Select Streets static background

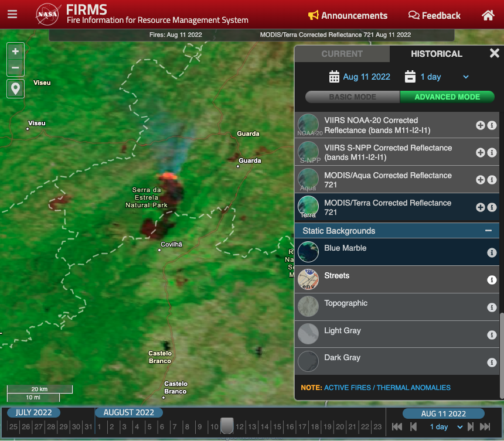point(336,276)
